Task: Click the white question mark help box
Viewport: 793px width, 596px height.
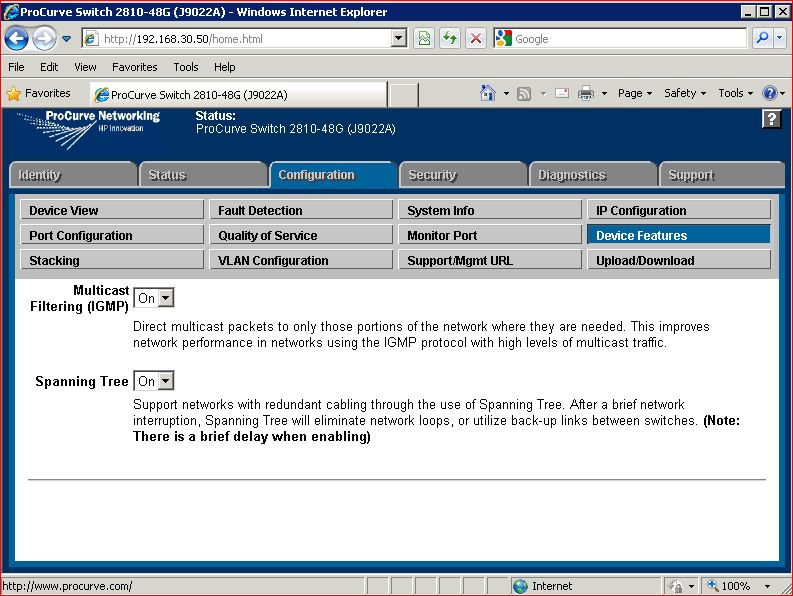Action: 771,119
